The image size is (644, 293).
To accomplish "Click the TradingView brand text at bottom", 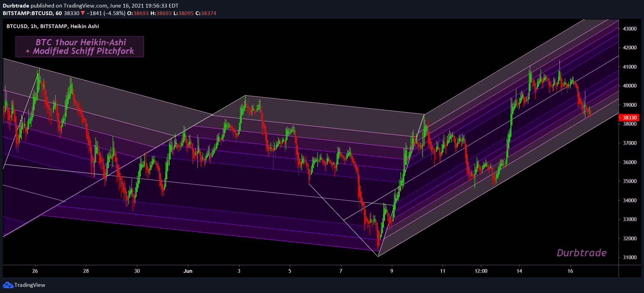I will [x=30, y=285].
